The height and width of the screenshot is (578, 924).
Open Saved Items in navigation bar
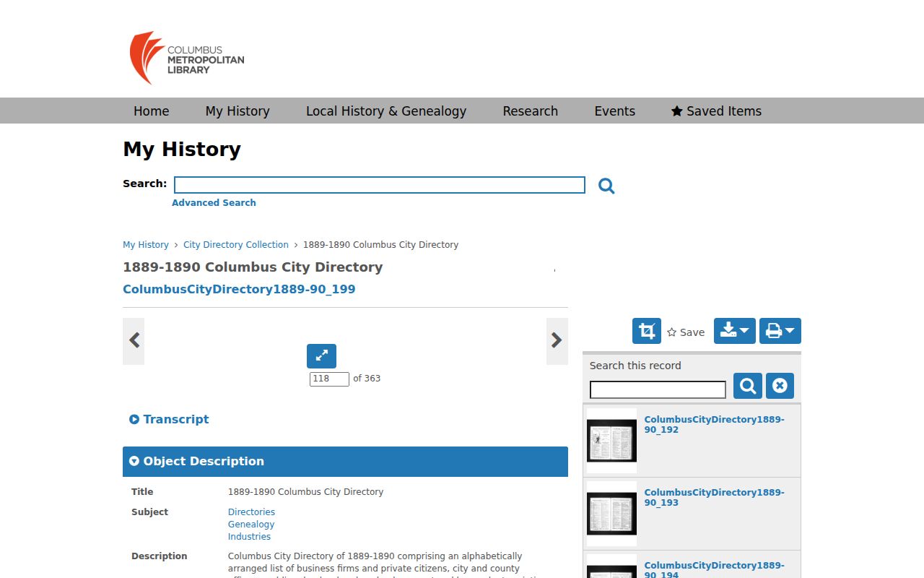[x=716, y=111]
